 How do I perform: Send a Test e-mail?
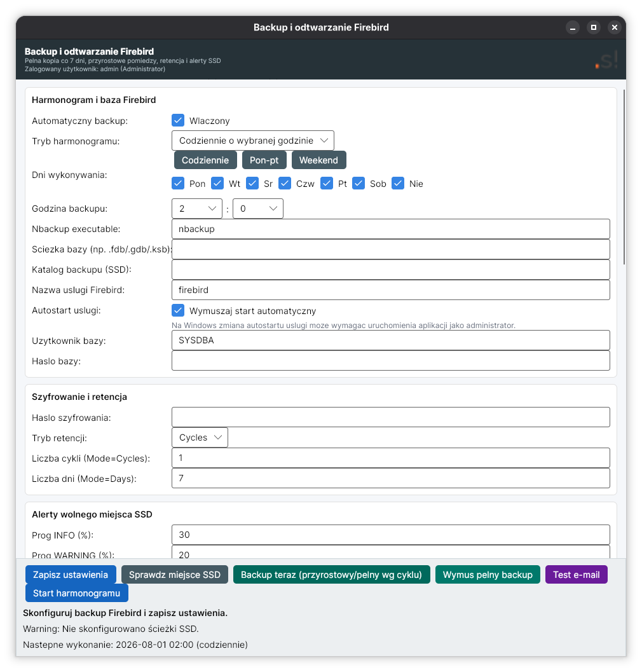[x=577, y=575]
